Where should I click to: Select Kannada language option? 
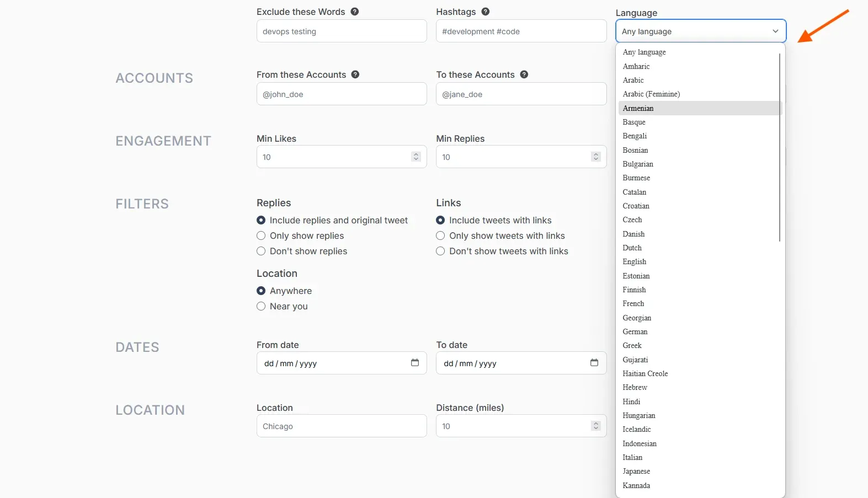tap(700, 485)
